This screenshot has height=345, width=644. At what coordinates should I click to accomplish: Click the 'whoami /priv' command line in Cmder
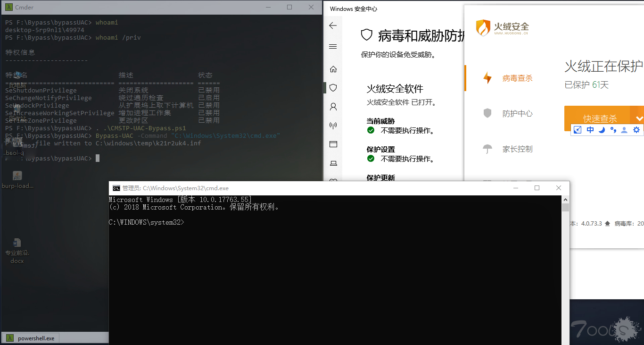pos(73,37)
